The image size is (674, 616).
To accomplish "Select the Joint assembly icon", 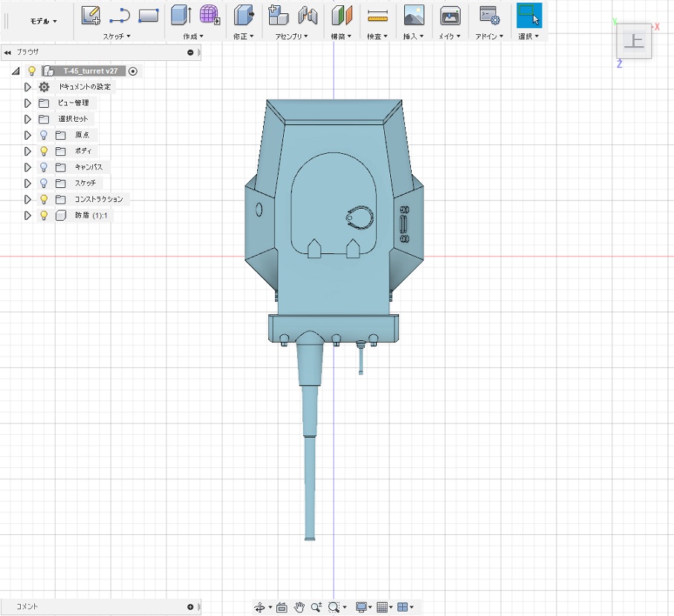I will (x=308, y=14).
